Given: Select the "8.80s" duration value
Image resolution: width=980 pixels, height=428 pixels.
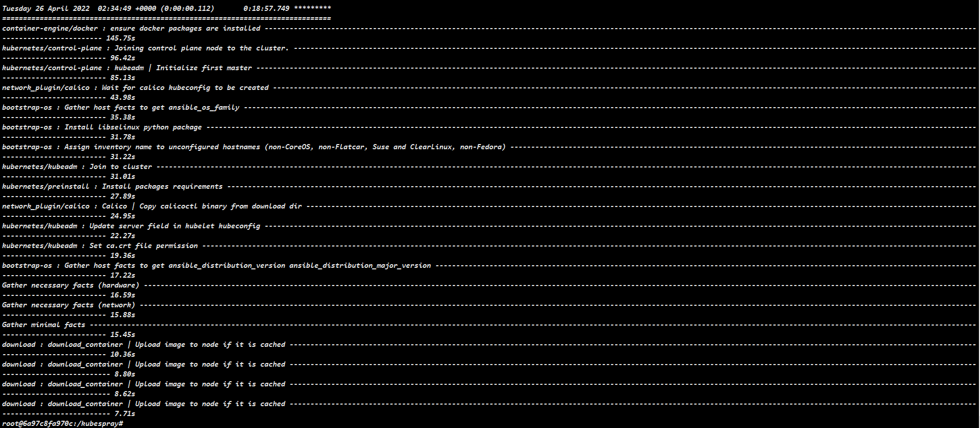Looking at the screenshot, I should (x=125, y=374).
